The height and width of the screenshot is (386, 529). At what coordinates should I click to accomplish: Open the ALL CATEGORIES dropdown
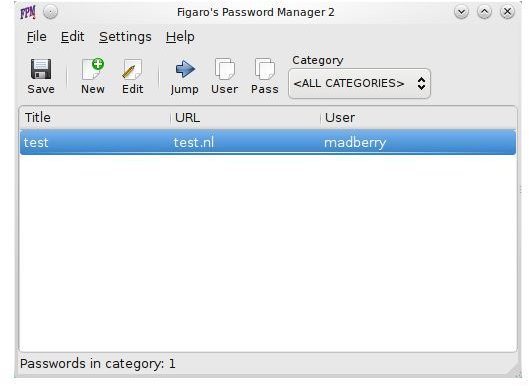coord(359,83)
